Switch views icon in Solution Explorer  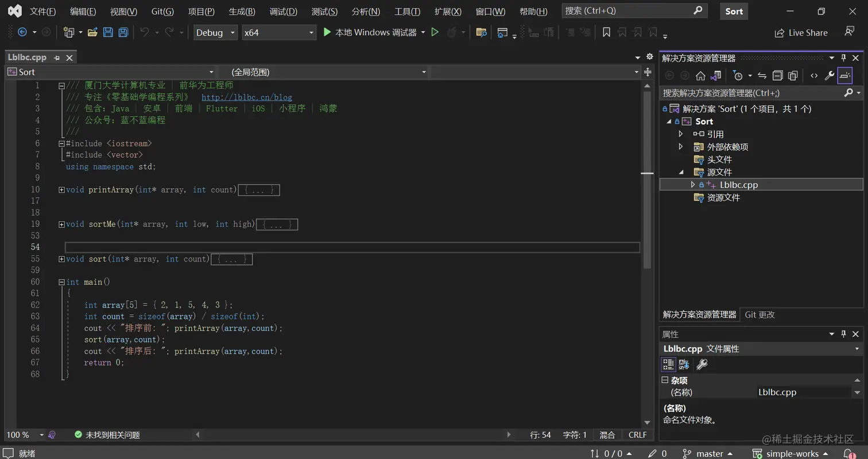pyautogui.click(x=715, y=75)
